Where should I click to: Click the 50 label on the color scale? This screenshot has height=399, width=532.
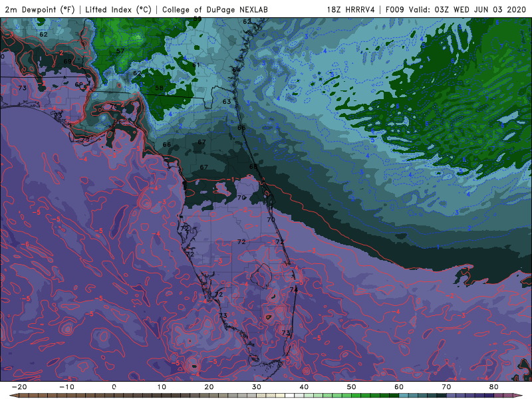(x=352, y=386)
